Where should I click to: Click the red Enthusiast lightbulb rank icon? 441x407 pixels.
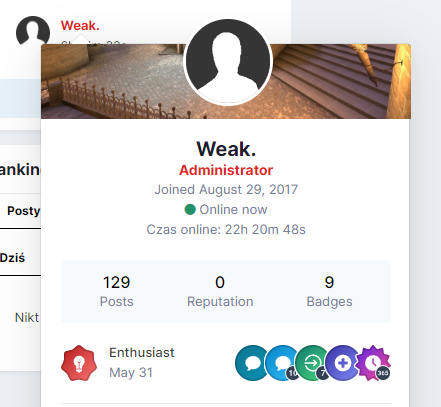pyautogui.click(x=79, y=363)
